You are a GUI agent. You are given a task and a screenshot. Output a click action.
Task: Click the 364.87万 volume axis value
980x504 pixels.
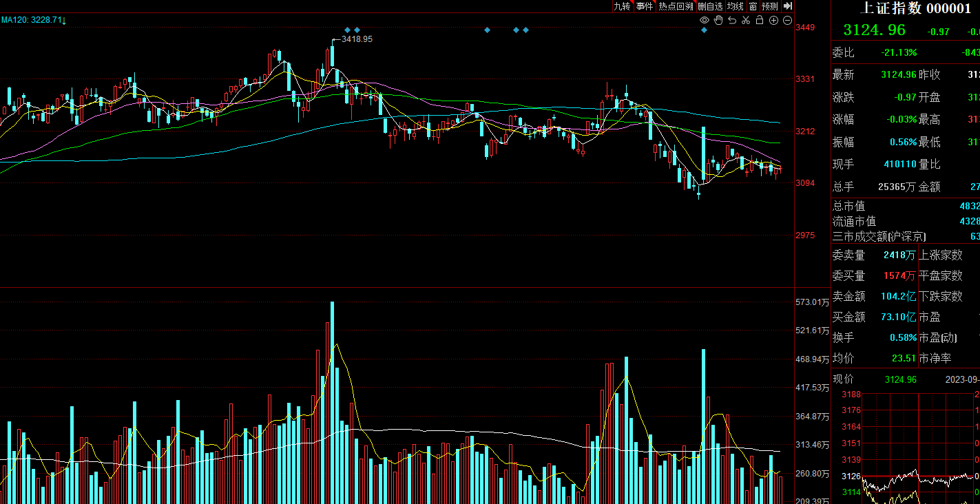click(x=812, y=417)
